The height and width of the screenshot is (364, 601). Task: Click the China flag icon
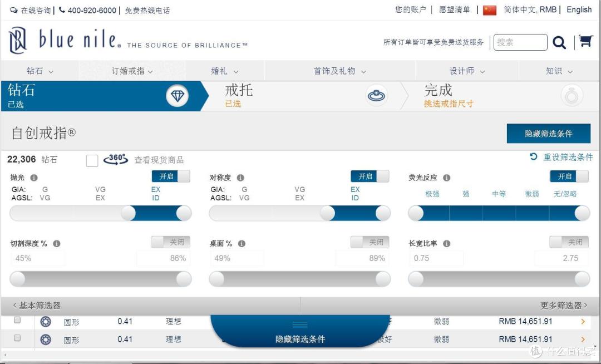(490, 10)
